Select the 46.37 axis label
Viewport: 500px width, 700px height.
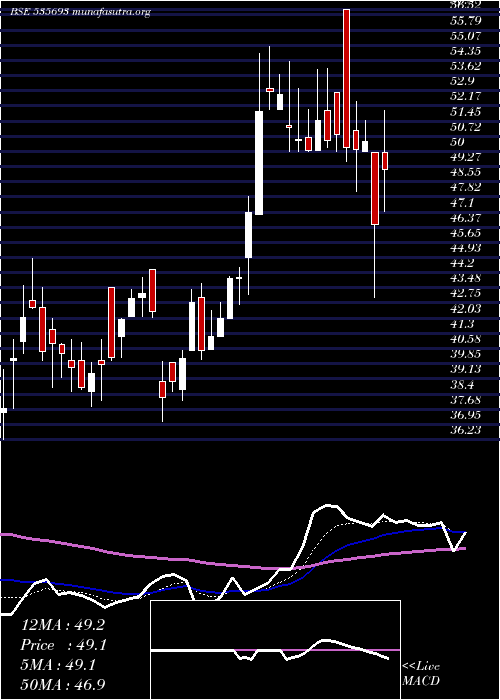coord(465,217)
